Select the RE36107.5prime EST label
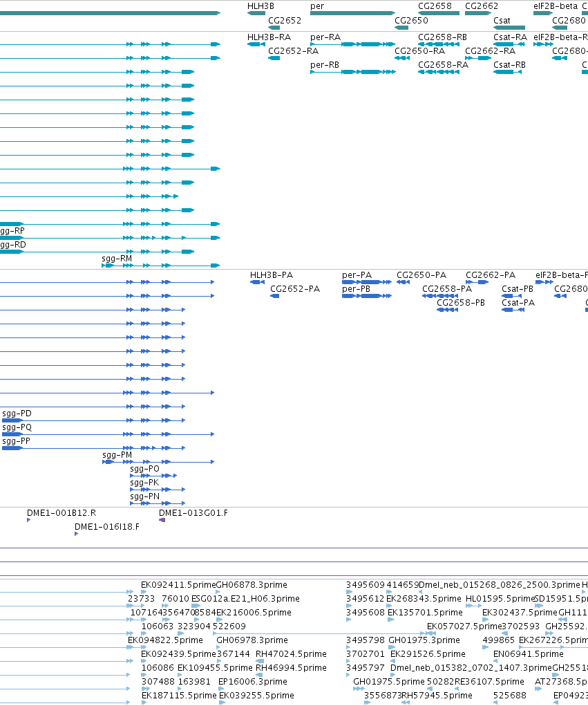 click(489, 682)
